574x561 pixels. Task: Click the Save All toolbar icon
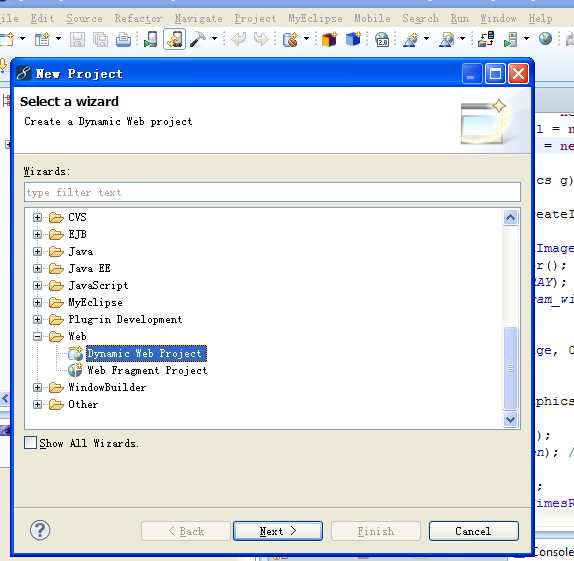pyautogui.click(x=100, y=39)
